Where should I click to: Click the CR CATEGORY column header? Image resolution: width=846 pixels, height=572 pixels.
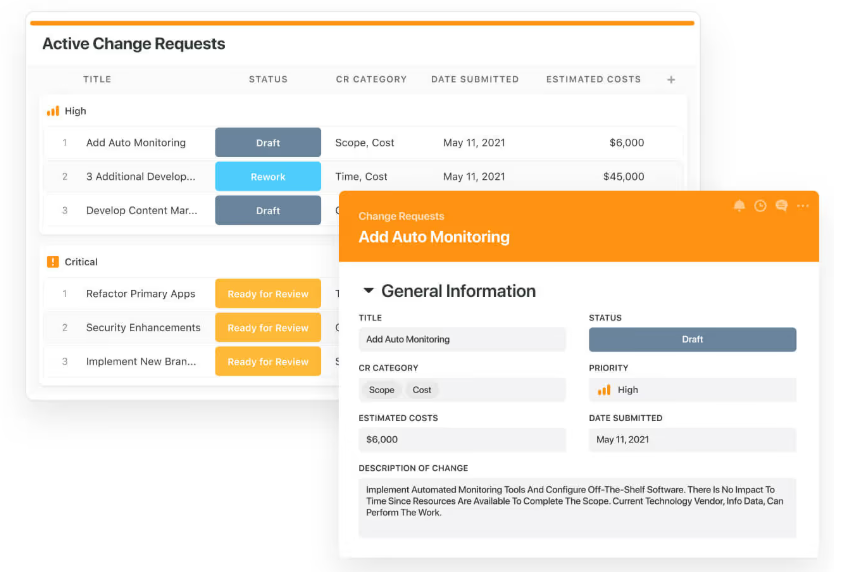(371, 79)
